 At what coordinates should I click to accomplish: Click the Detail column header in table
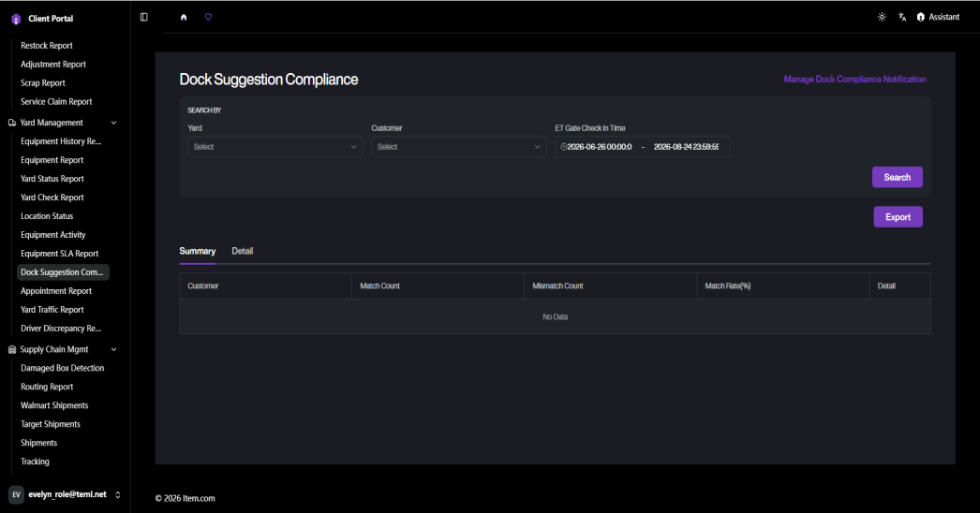tap(899, 286)
